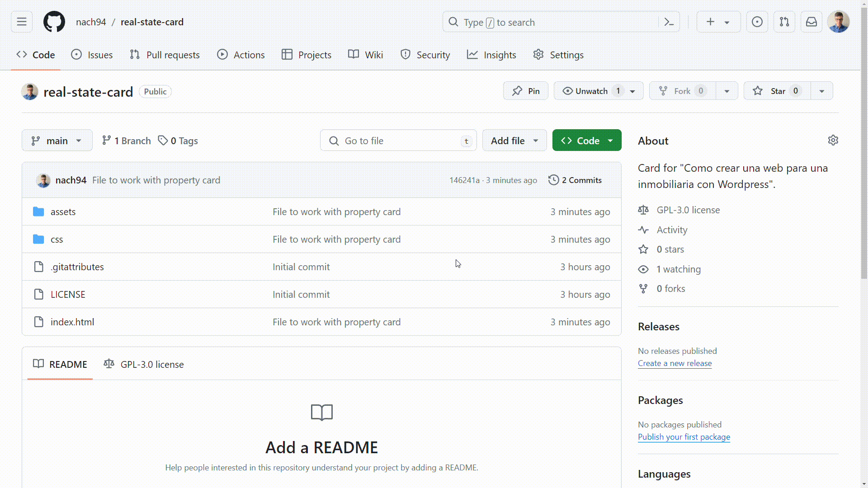Click the .gitattributes file icon
The width and height of the screenshot is (868, 488).
pos(38,267)
